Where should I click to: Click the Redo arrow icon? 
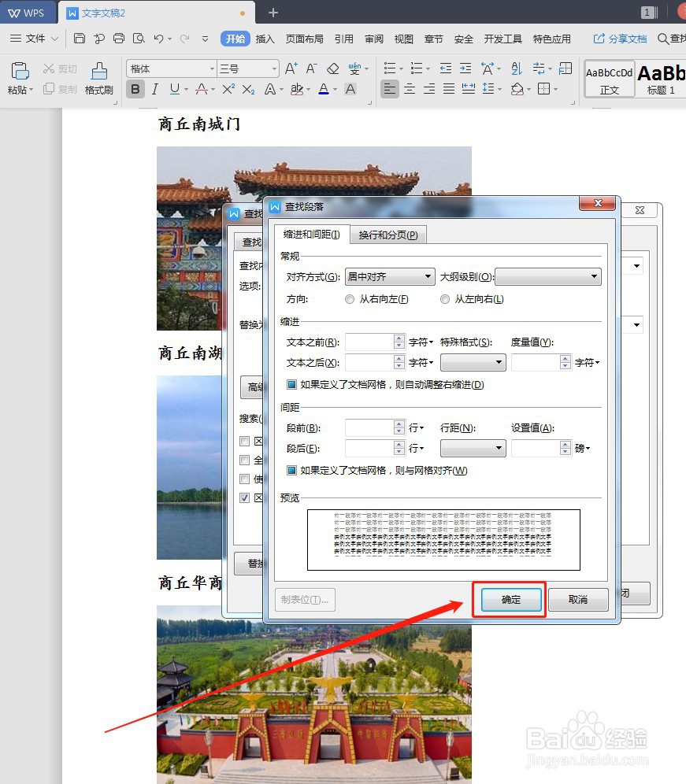tap(184, 39)
